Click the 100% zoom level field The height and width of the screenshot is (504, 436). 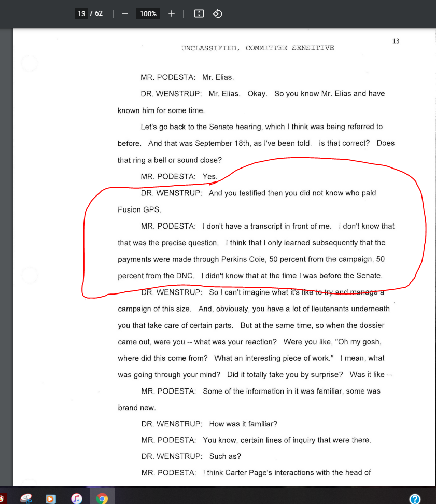148,13
